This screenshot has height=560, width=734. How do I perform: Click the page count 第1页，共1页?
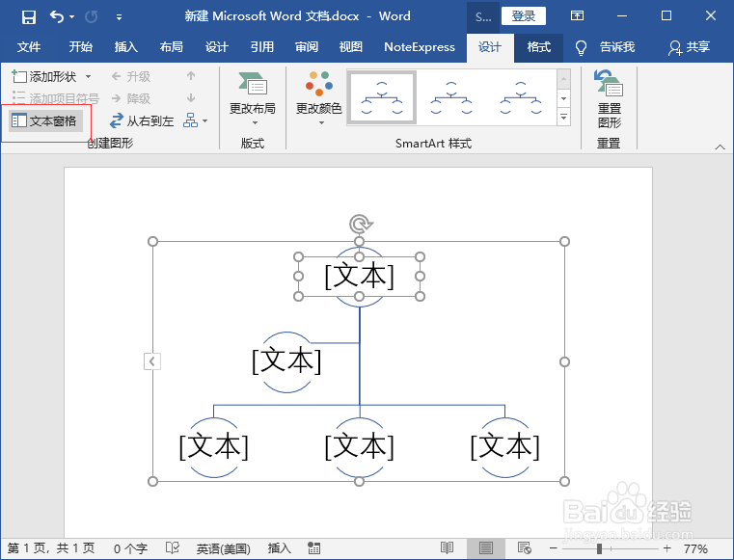pyautogui.click(x=51, y=548)
